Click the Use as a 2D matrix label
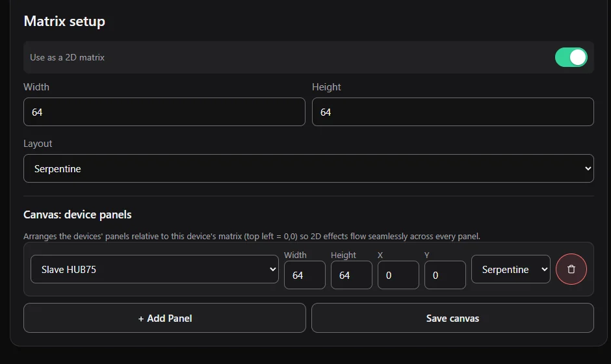Screen dimensions: 611x364 [x=67, y=57]
